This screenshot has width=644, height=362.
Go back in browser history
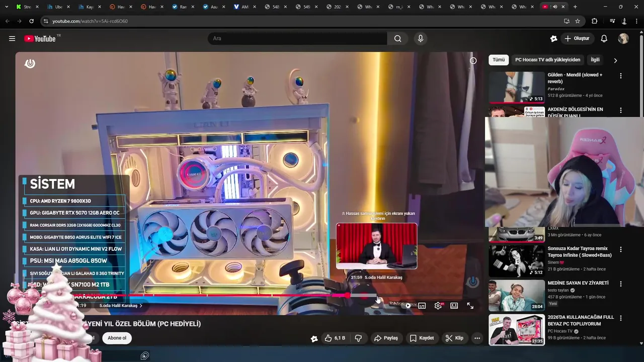(7, 21)
